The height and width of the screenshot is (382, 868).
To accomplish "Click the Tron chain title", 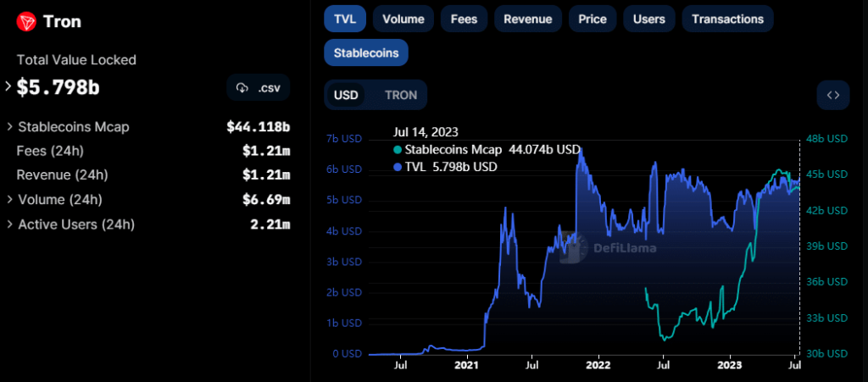I will (x=62, y=21).
